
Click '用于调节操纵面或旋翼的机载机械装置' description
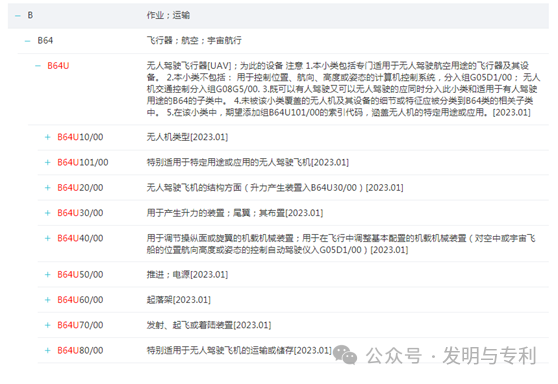(341, 244)
